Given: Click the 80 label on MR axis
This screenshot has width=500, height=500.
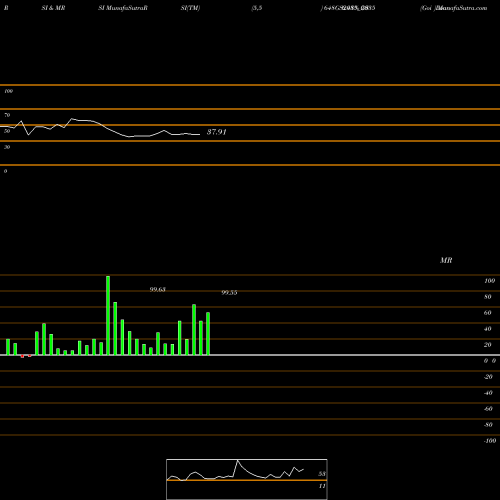Looking at the screenshot, I should [488, 297].
